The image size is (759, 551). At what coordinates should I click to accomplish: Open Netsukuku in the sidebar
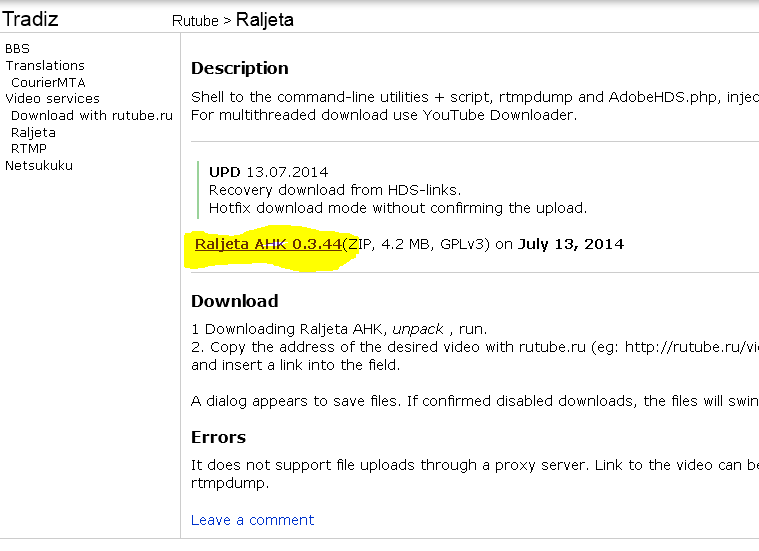pyautogui.click(x=39, y=165)
